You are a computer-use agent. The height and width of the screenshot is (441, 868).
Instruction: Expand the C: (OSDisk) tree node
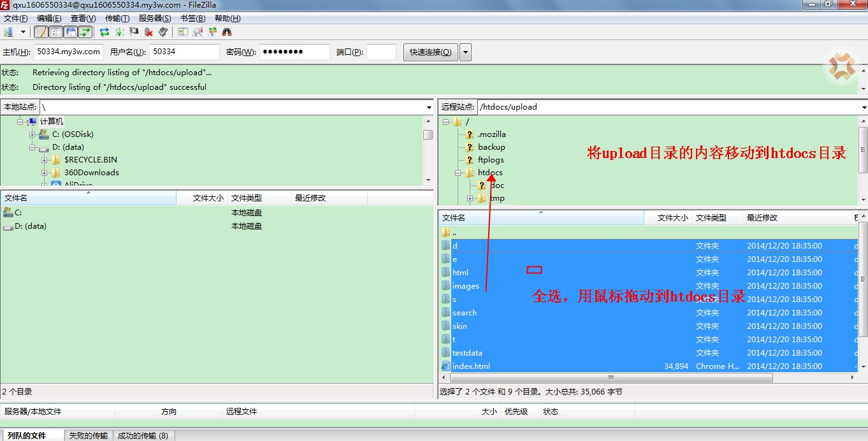33,134
